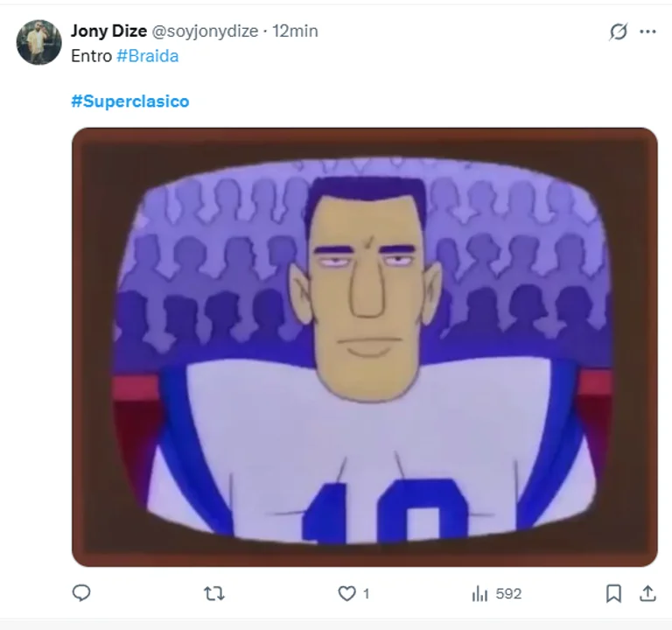Viewport: 672px width, 630px height.
Task: Open the #Superclasico hashtag
Action: (129, 101)
